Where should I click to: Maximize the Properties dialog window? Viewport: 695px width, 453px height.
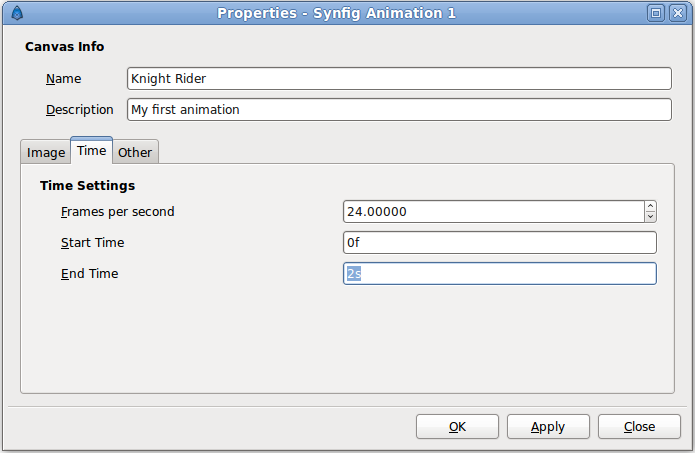coord(656,13)
